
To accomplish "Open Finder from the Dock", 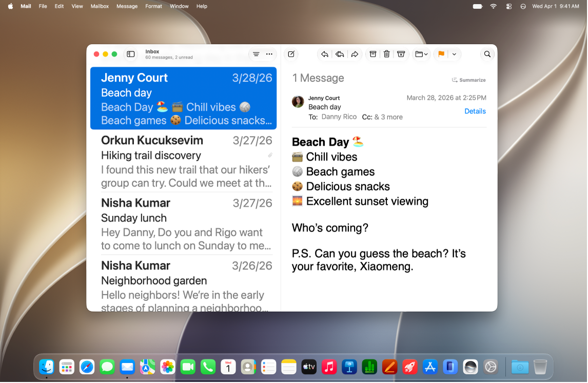I will 47,367.
